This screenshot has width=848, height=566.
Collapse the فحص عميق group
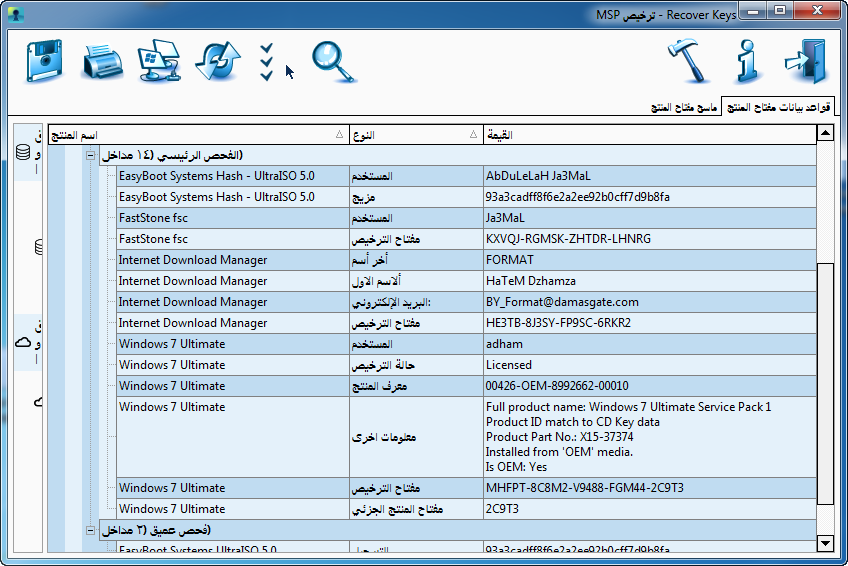coord(90,530)
